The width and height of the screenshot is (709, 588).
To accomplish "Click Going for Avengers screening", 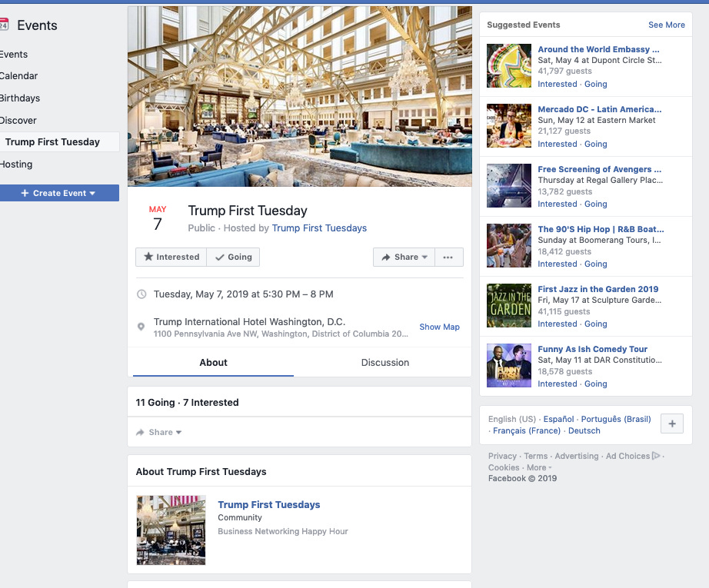I will 595,204.
